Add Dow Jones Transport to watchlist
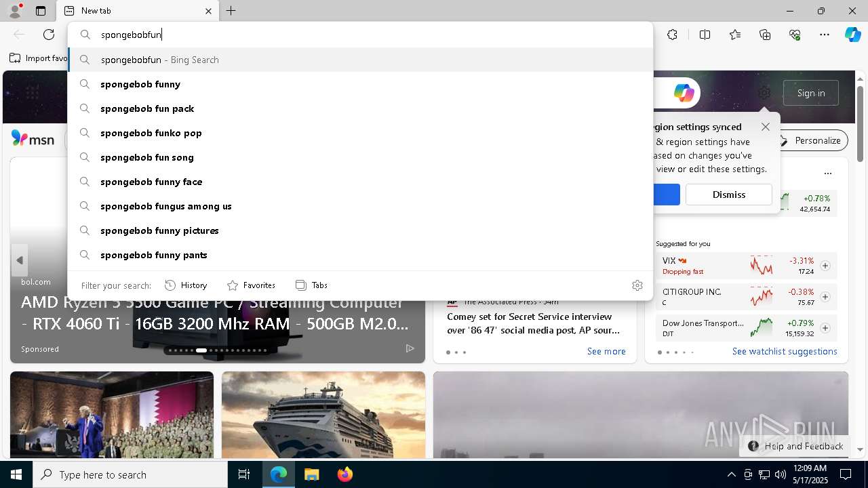Viewport: 868px width, 488px height. pyautogui.click(x=825, y=328)
